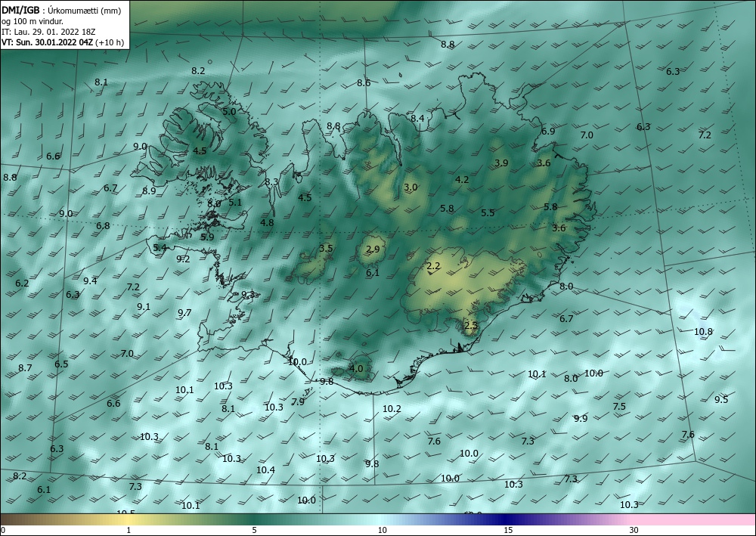This screenshot has height=536, width=756.
Task: Click the 10.8 value southeast of Iceland
Action: [703, 332]
